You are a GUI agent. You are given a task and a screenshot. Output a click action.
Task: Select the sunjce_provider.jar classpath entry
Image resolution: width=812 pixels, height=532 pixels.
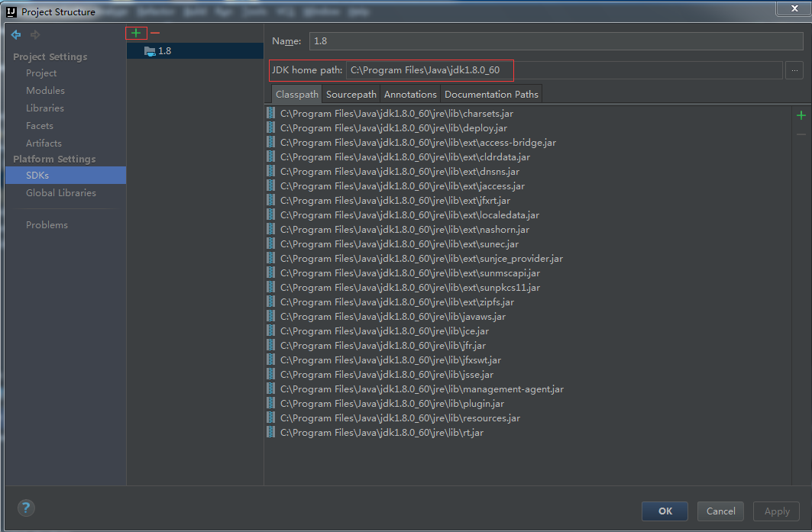pos(422,258)
